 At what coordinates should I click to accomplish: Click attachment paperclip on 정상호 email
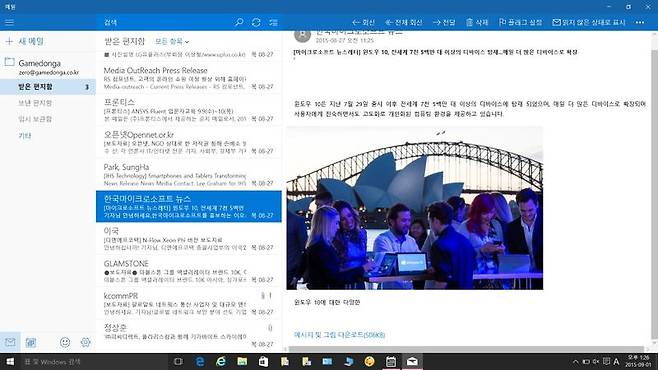point(270,328)
